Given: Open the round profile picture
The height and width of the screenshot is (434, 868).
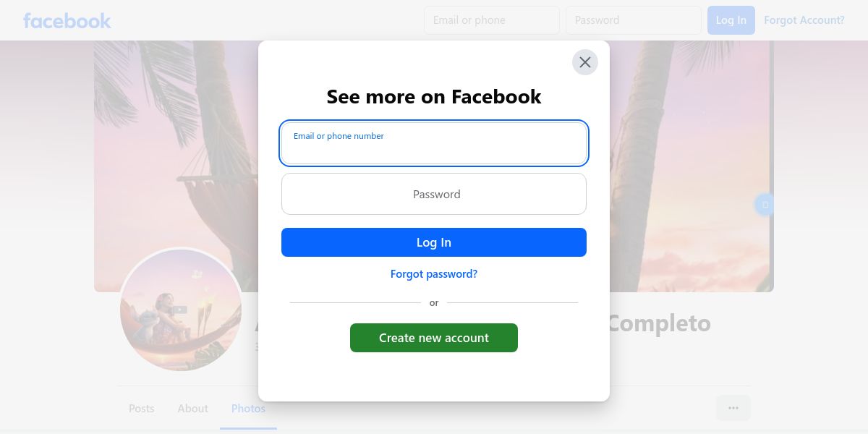Looking at the screenshot, I should [x=181, y=310].
